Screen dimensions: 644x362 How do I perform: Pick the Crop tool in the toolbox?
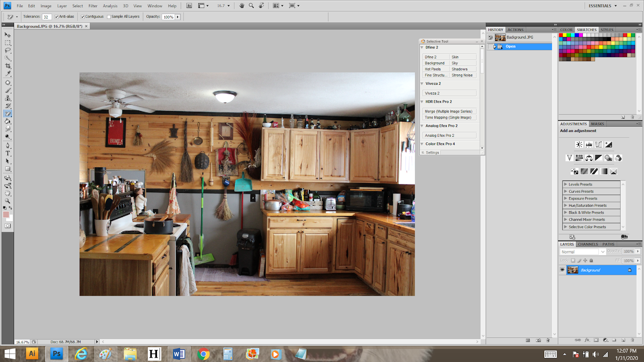click(x=8, y=65)
